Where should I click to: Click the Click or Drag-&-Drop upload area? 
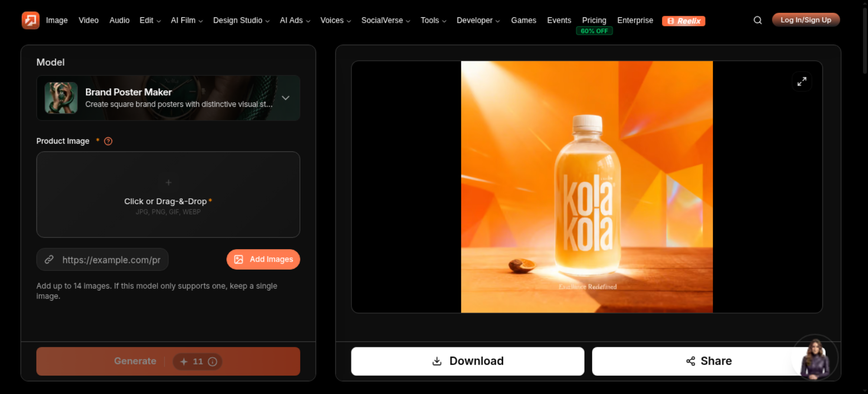click(x=168, y=194)
